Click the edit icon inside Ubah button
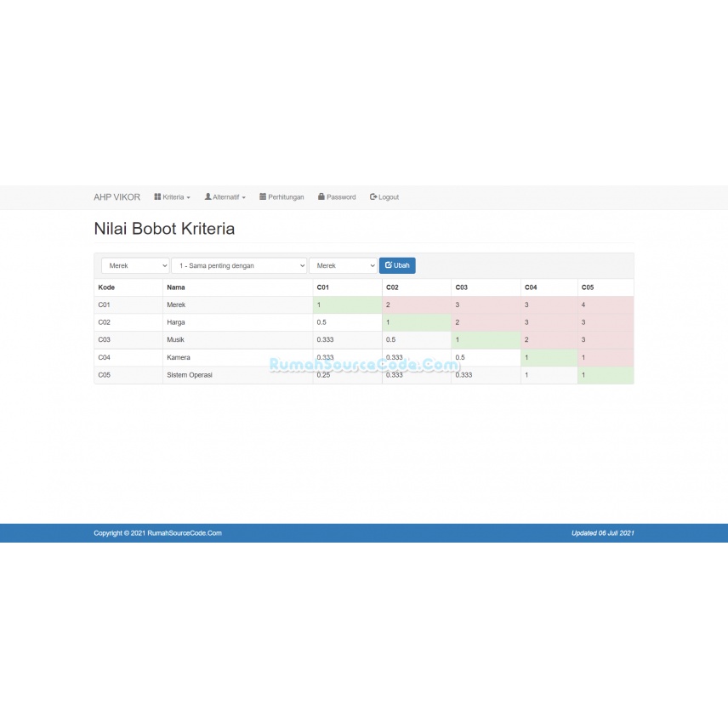The width and height of the screenshot is (728, 728). click(x=389, y=265)
